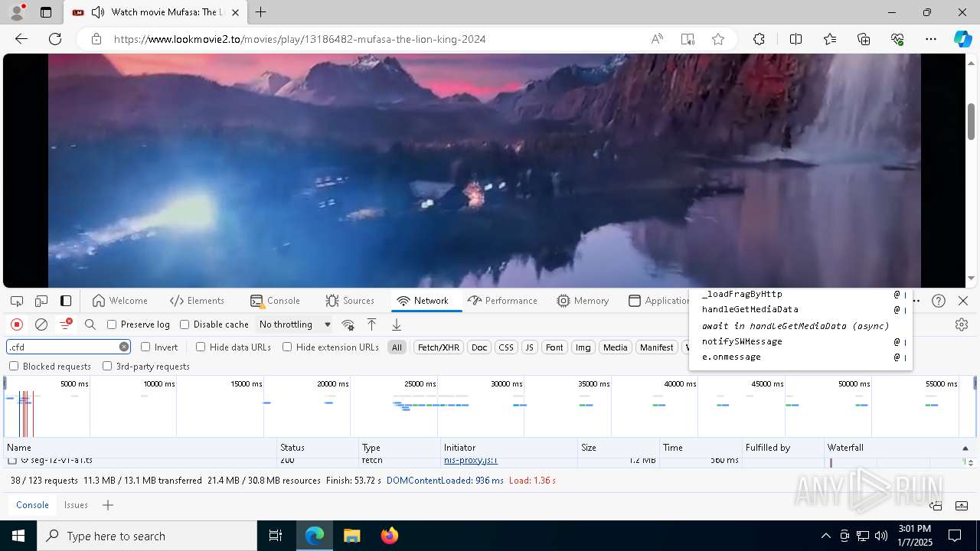The width and height of the screenshot is (980, 551).
Task: Sort requests by Status column
Action: click(x=318, y=448)
